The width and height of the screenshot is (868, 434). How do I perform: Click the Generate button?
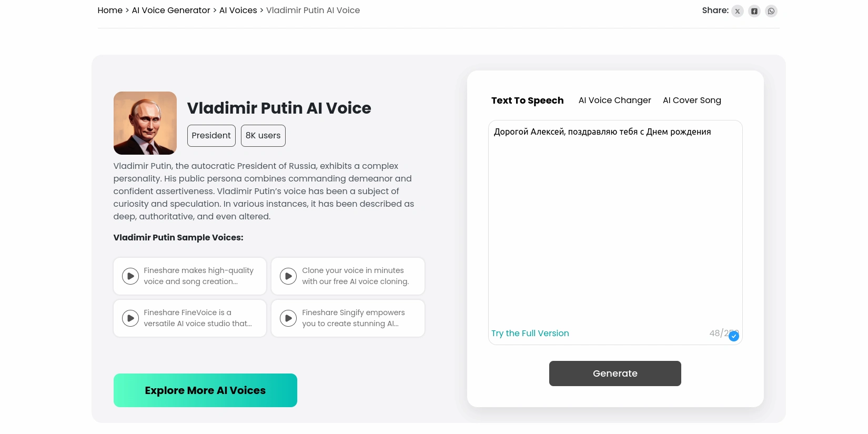(615, 374)
